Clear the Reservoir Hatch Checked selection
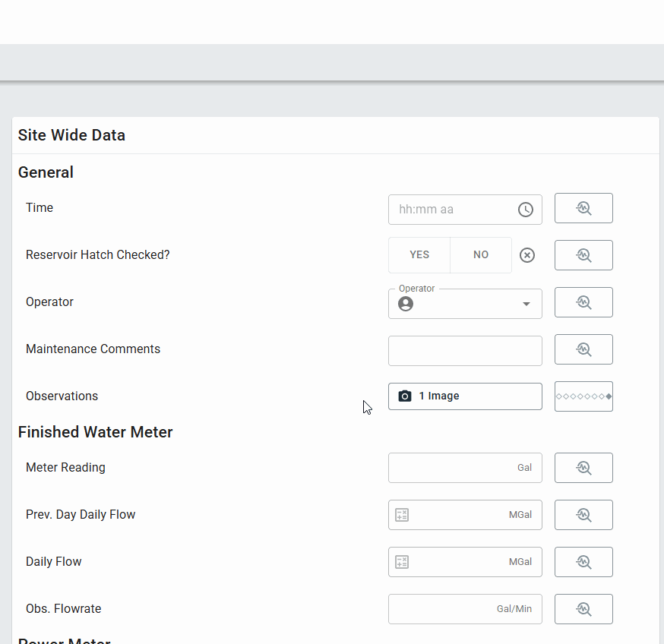The image size is (664, 644). tap(527, 255)
